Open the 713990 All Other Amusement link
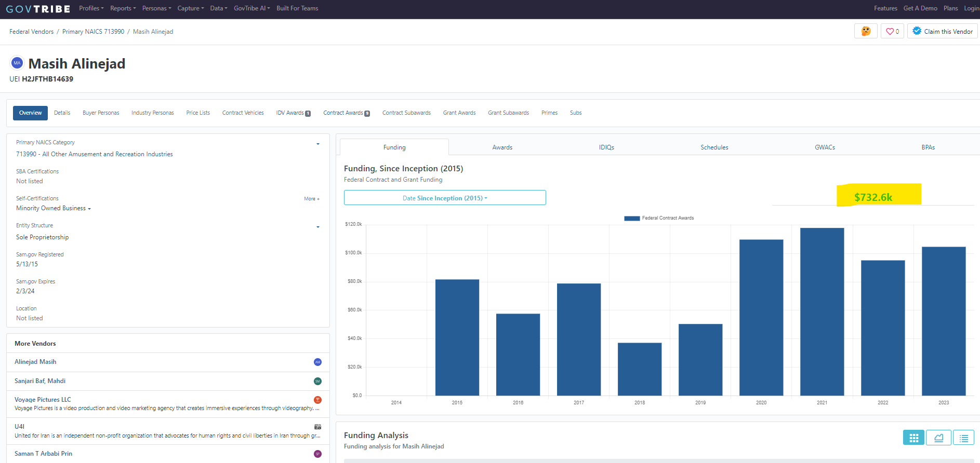This screenshot has width=980, height=463. 95,154
